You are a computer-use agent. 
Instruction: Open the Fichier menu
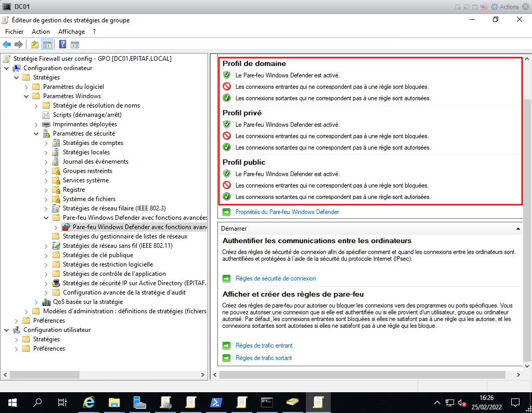pyautogui.click(x=15, y=32)
